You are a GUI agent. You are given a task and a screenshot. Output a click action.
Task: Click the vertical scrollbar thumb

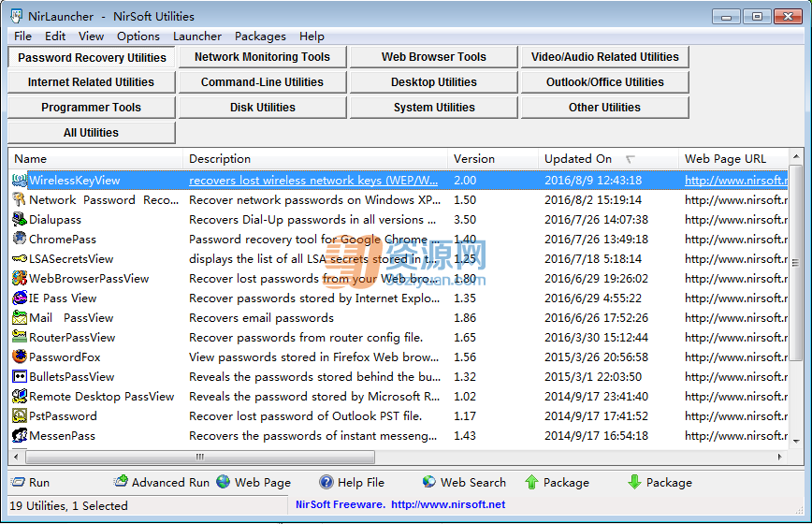(x=796, y=263)
